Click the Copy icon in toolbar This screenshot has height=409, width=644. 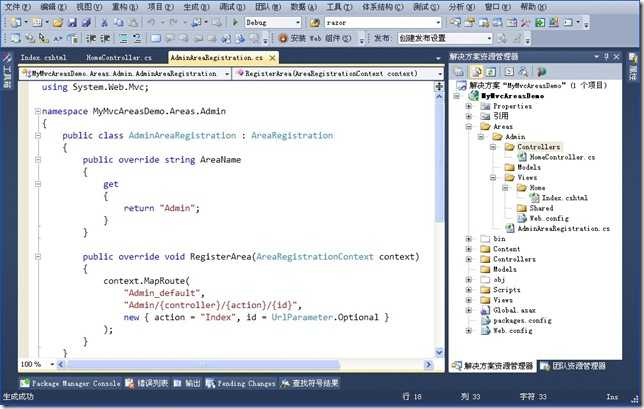click(x=119, y=23)
